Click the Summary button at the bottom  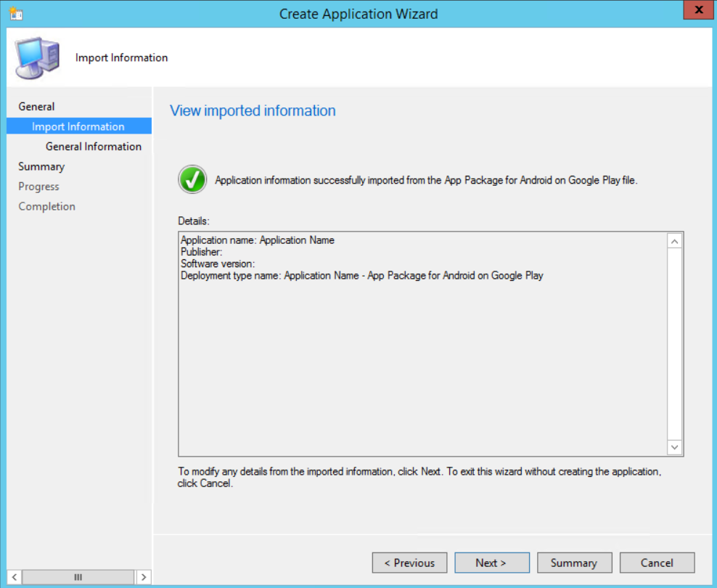click(x=574, y=563)
